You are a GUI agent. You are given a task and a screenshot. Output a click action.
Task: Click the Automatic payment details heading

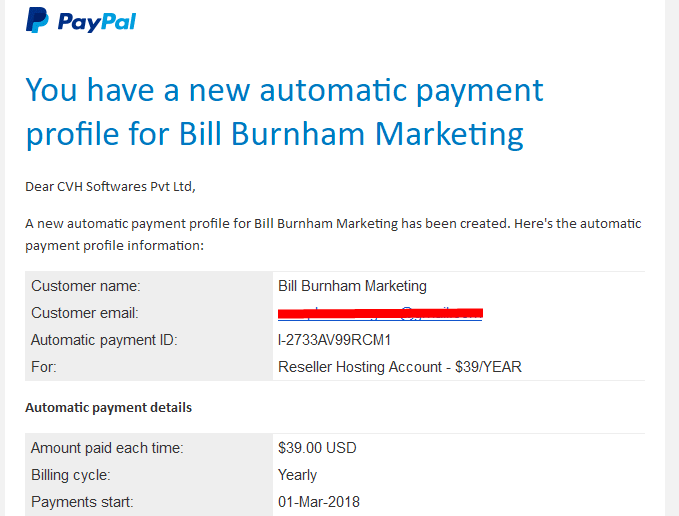coord(108,407)
